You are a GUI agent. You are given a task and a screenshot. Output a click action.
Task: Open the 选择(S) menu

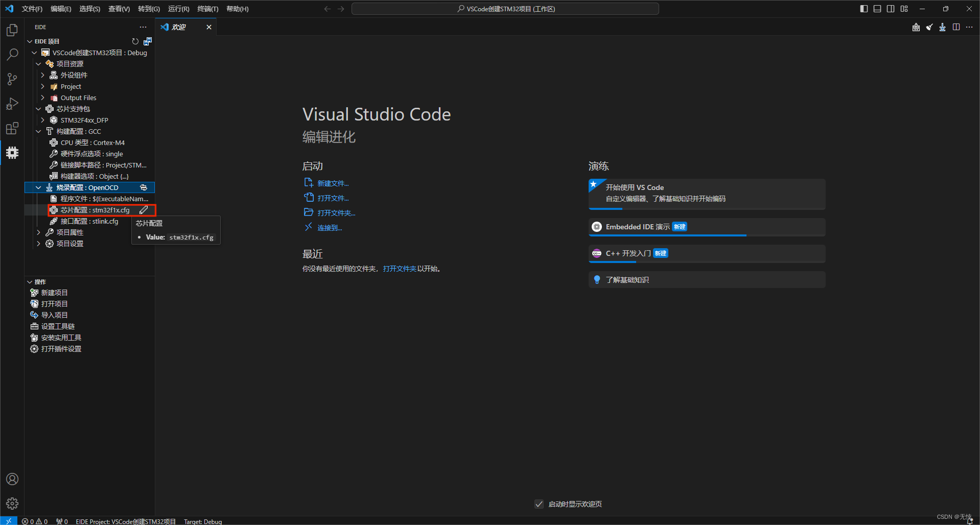(89, 9)
